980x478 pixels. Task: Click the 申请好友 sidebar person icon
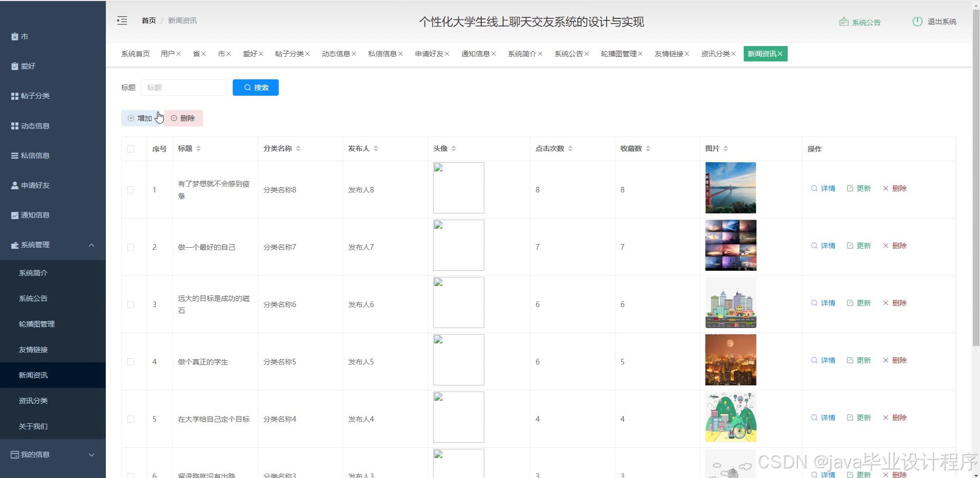15,185
